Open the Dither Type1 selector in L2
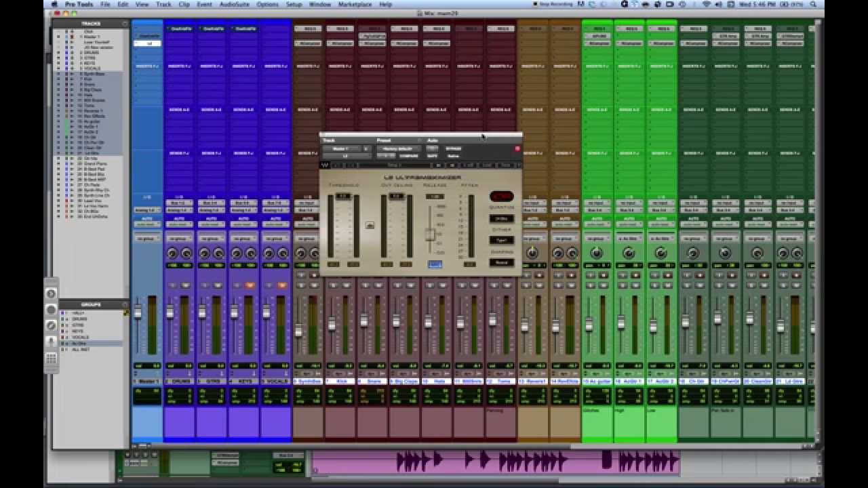This screenshot has height=488, width=868. coord(501,240)
